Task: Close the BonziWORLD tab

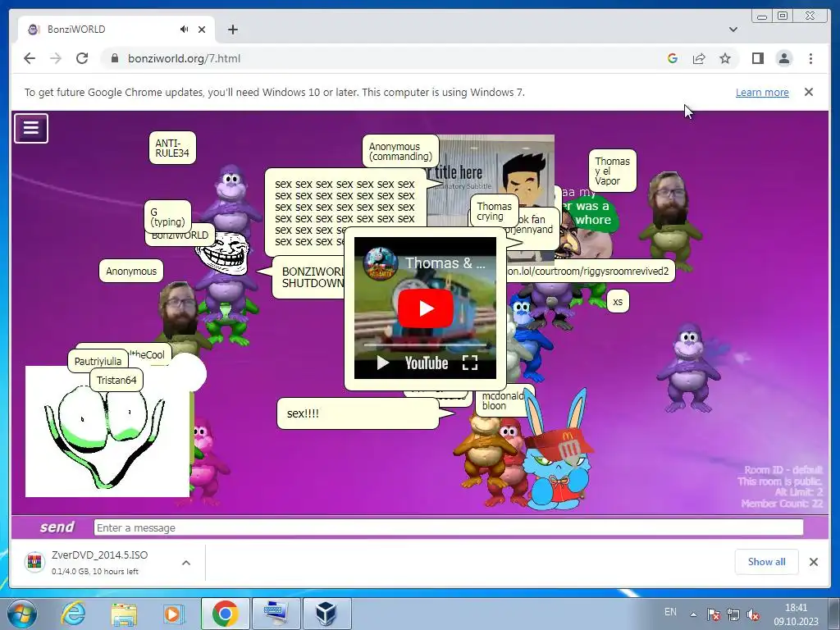Action: [202, 30]
